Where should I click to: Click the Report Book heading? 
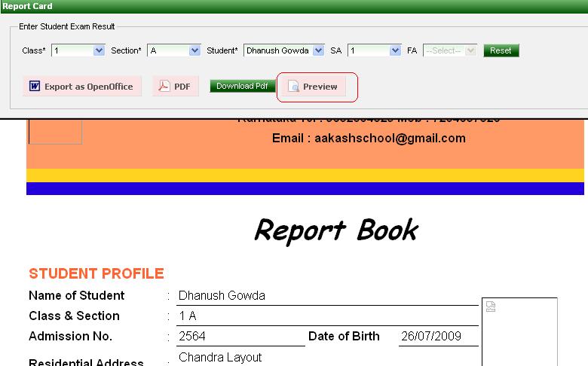[335, 230]
